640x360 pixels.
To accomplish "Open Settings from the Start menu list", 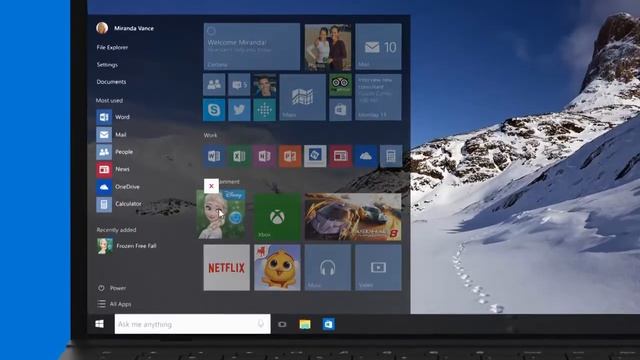I will tap(107, 64).
